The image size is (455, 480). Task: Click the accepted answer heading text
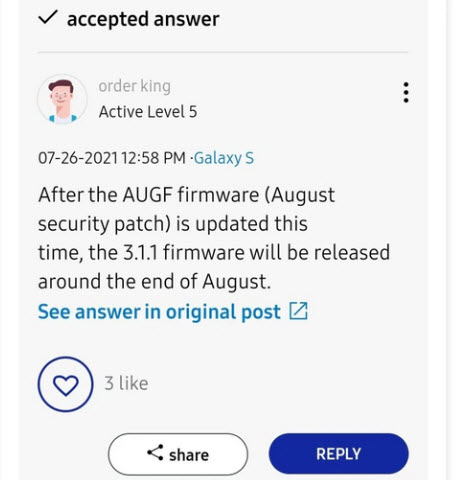[143, 19]
